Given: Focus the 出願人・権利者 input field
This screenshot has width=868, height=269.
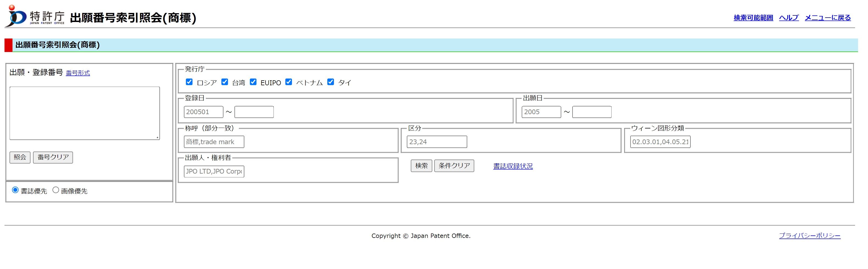Looking at the screenshot, I should pyautogui.click(x=214, y=172).
